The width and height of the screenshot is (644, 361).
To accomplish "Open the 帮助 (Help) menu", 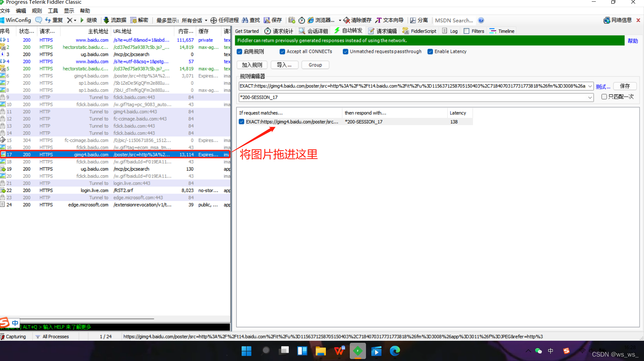I will pyautogui.click(x=85, y=11).
